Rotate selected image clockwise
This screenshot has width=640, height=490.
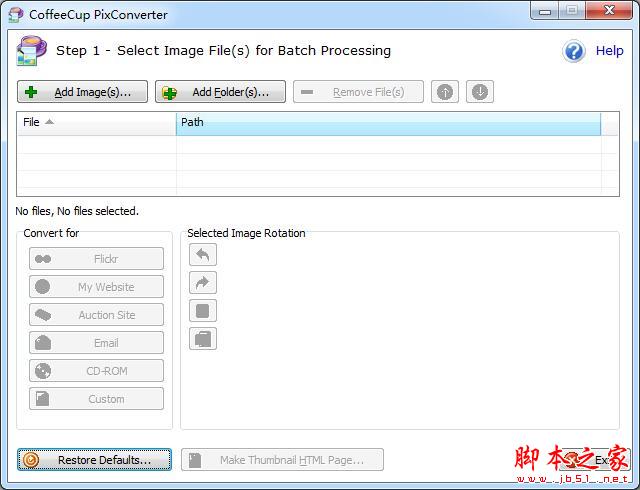point(203,283)
